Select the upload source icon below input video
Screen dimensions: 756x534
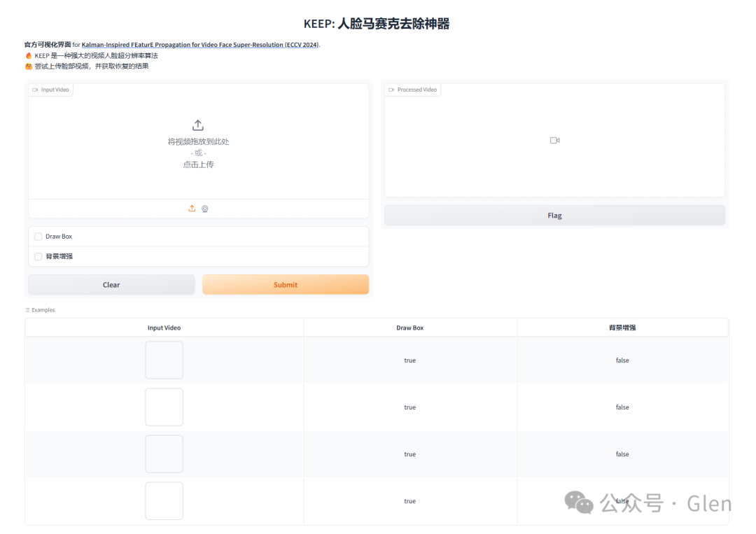click(x=192, y=208)
